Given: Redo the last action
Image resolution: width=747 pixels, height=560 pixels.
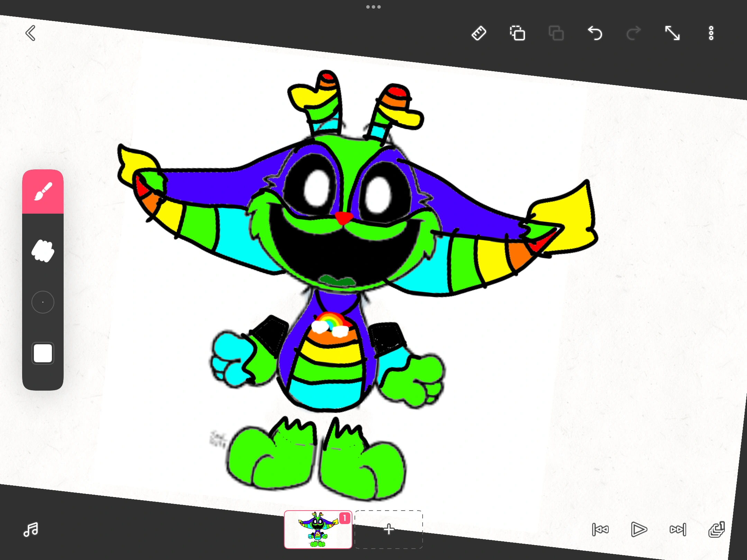Looking at the screenshot, I should click(x=634, y=33).
